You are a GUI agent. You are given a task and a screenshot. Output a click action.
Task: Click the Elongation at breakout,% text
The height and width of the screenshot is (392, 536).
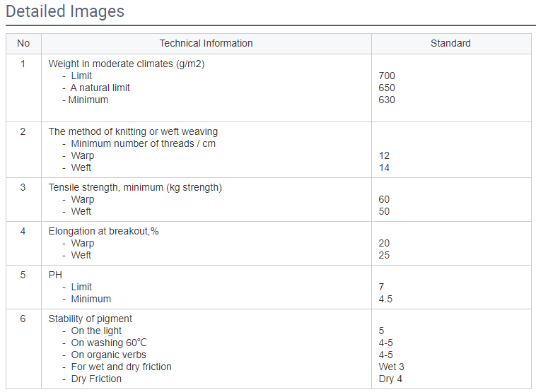pos(104,231)
